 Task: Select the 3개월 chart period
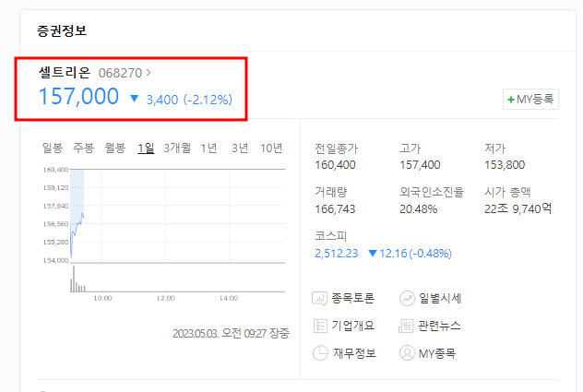point(177,148)
